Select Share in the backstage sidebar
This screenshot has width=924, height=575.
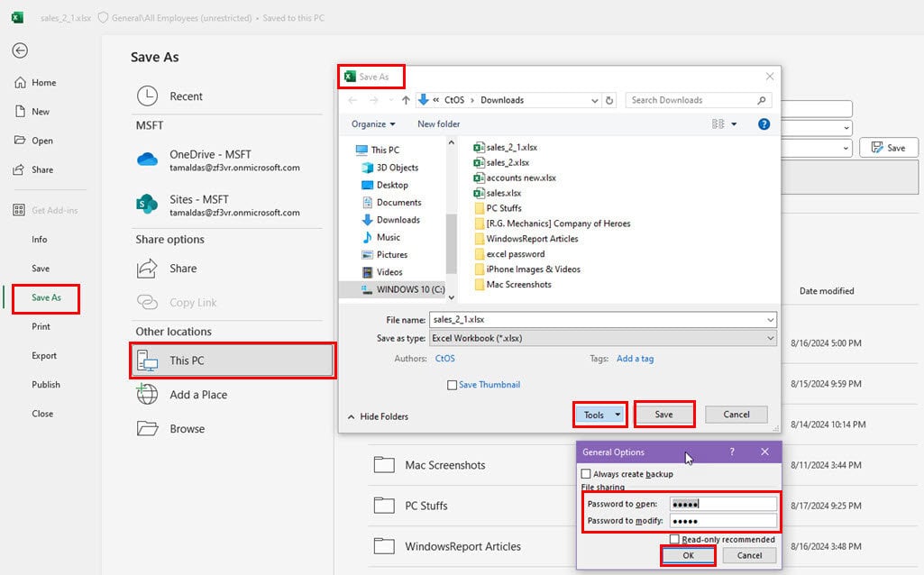click(x=33, y=169)
